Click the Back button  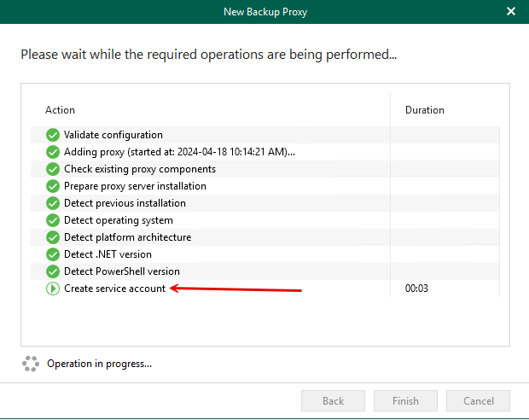click(333, 401)
